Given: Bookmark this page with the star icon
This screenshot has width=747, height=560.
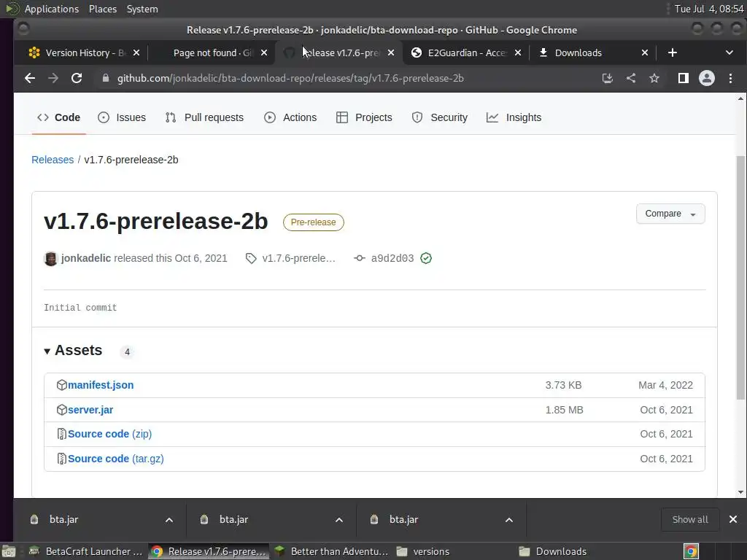Looking at the screenshot, I should [654, 78].
